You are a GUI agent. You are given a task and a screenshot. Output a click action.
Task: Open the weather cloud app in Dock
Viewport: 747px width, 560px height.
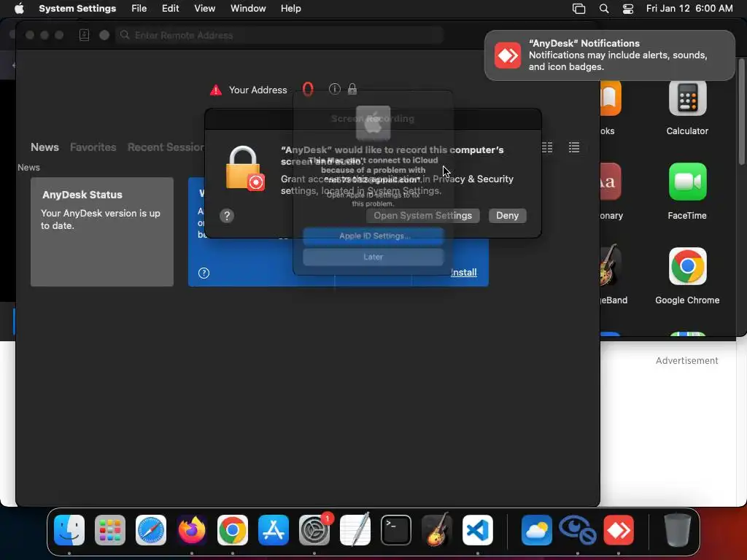(x=537, y=530)
